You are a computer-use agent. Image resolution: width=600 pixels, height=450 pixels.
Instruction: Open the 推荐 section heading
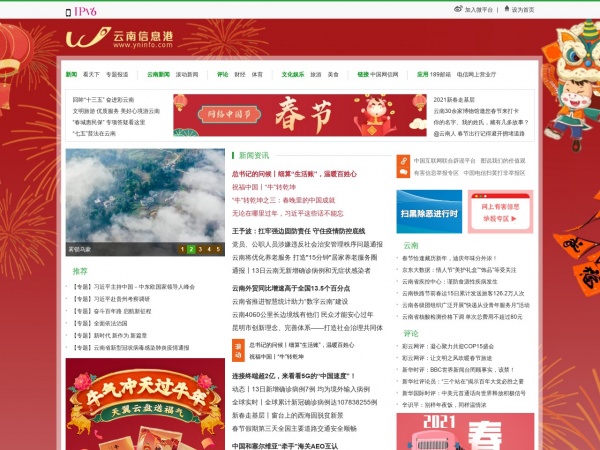pyautogui.click(x=80, y=271)
